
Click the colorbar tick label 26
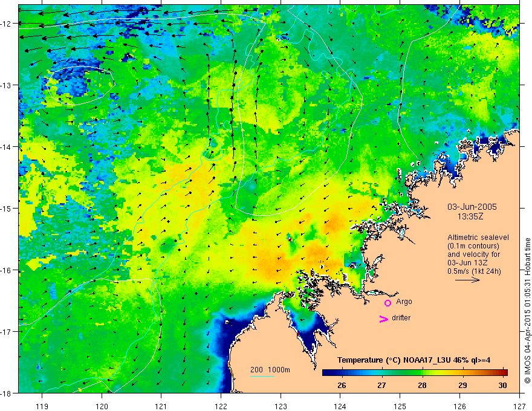(342, 386)
